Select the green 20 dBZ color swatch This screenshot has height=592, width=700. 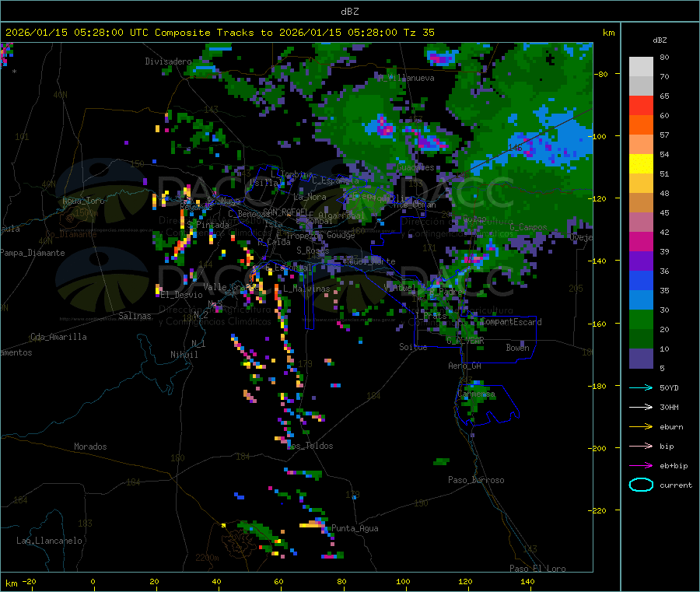click(x=641, y=319)
